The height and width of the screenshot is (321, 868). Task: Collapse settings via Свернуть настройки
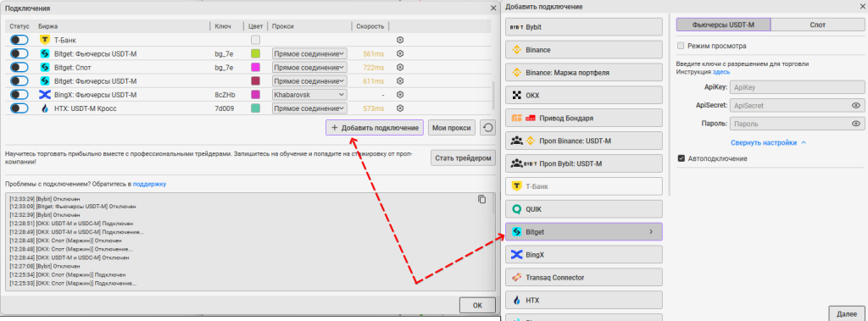click(768, 143)
